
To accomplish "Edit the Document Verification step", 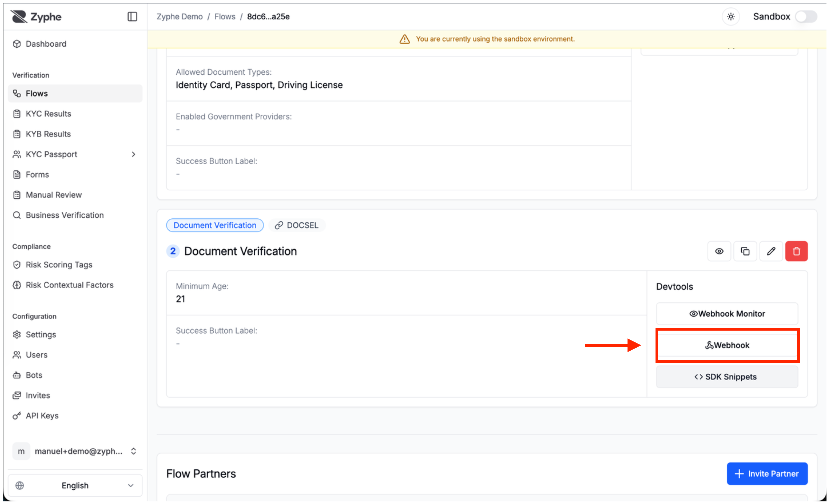I will click(x=771, y=251).
